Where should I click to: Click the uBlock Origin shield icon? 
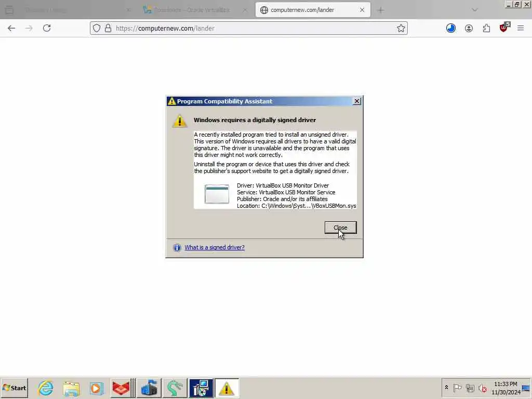(504, 28)
